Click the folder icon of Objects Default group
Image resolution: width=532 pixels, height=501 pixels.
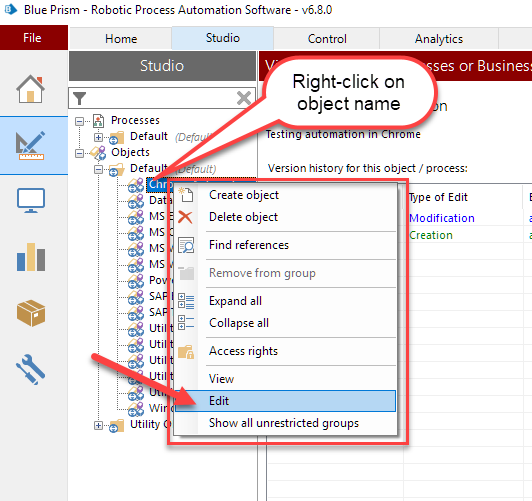(116, 170)
